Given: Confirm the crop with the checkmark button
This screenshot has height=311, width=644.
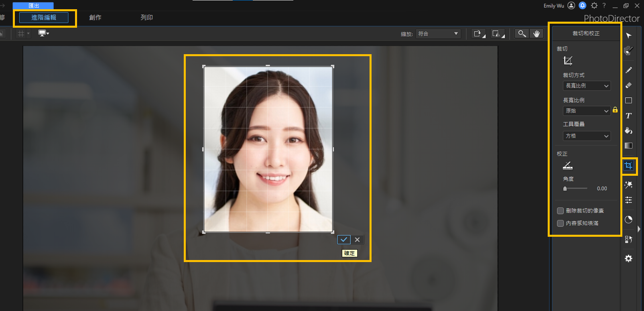Looking at the screenshot, I should click(x=344, y=240).
